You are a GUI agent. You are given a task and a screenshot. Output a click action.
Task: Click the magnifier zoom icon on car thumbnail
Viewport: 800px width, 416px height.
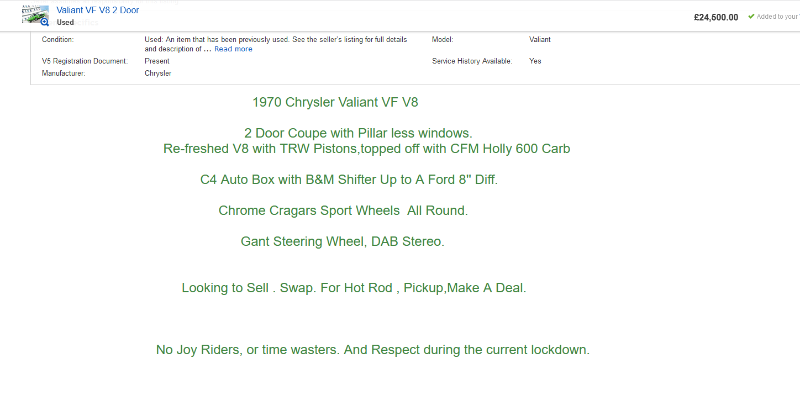[x=45, y=21]
